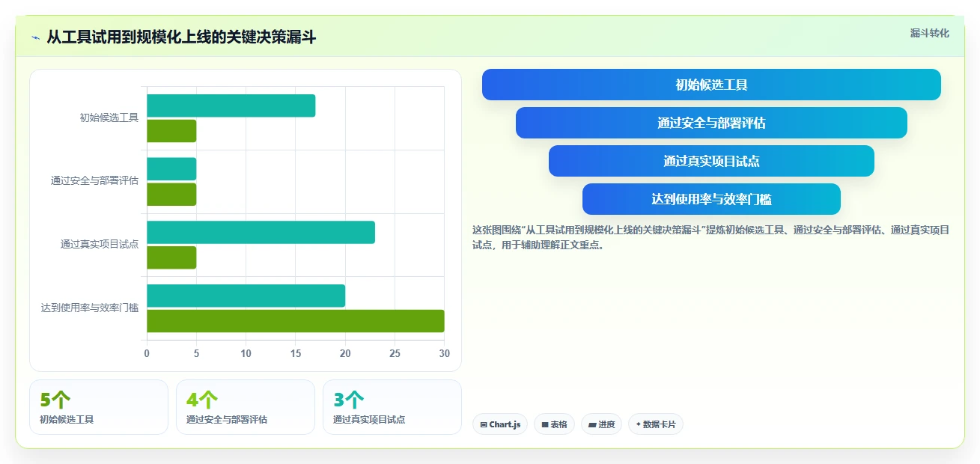Click the description paragraph below the funnel
Screen dimensions: 980x464
click(711, 237)
